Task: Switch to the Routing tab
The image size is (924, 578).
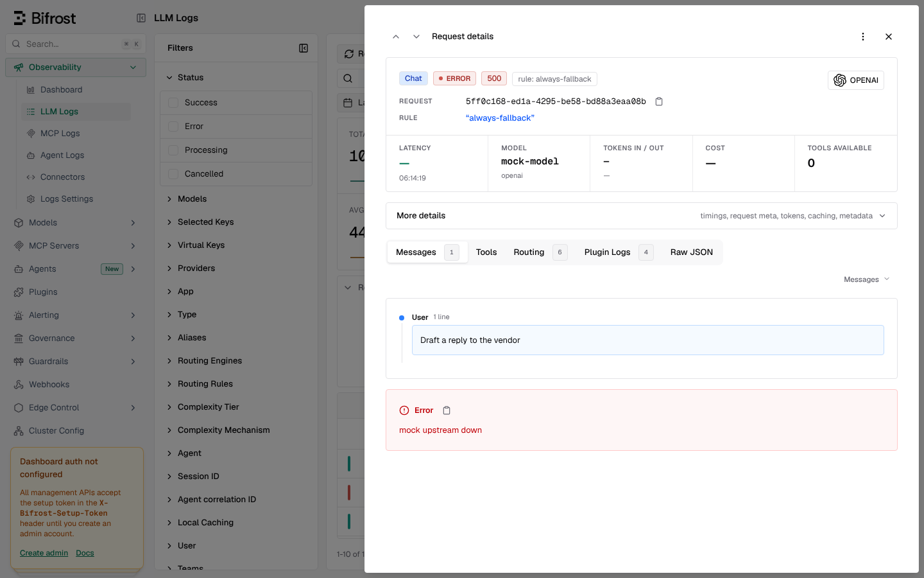Action: tap(540, 252)
